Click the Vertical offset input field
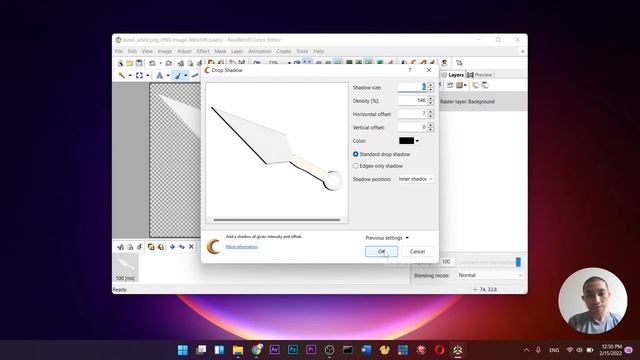This screenshot has width=640, height=360. tap(412, 127)
